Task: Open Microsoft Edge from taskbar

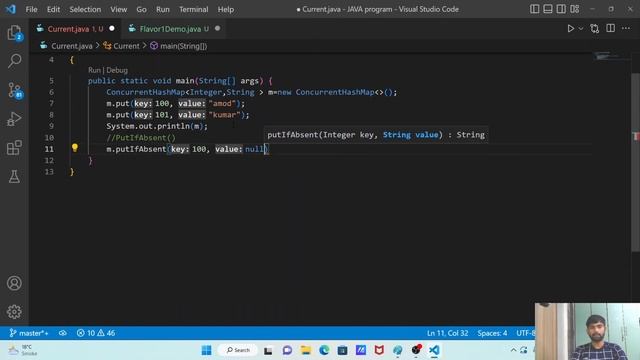Action: [324, 350]
